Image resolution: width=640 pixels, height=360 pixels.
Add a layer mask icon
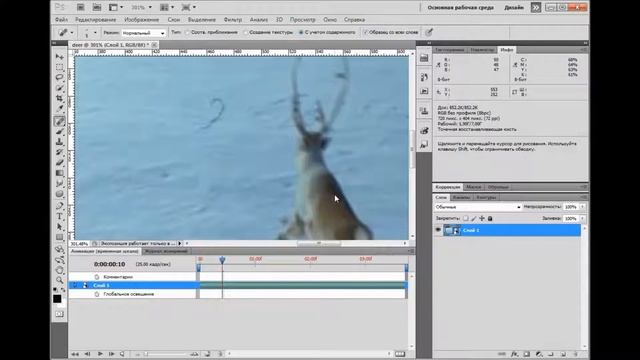pos(527,354)
